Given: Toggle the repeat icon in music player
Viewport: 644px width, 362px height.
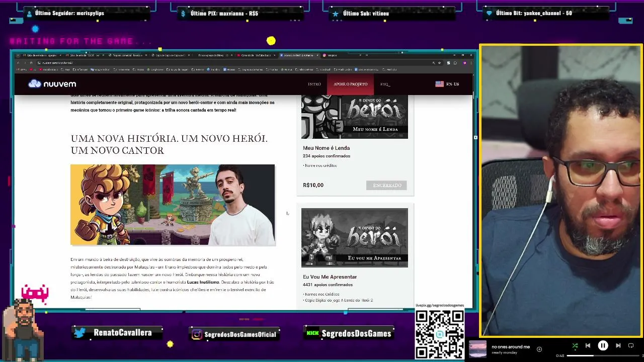Looking at the screenshot, I should tap(631, 345).
